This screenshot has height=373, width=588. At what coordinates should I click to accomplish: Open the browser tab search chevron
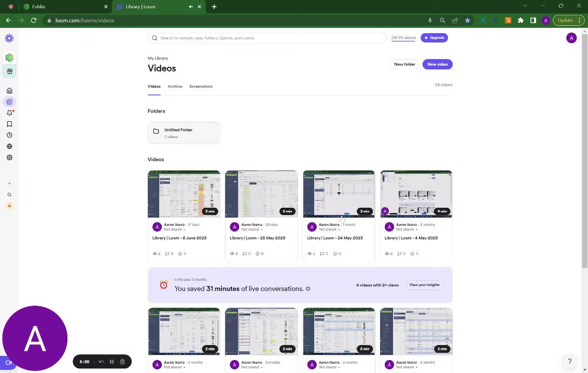[525, 6]
